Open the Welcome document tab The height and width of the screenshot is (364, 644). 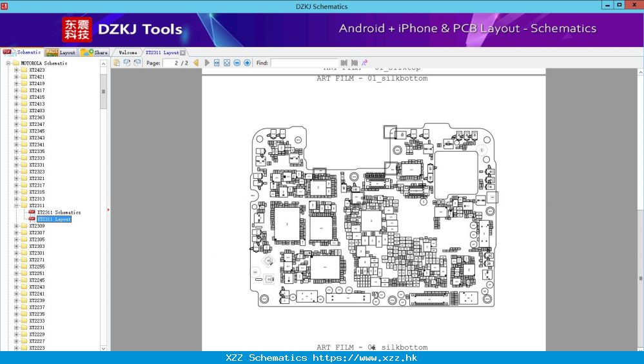point(128,52)
